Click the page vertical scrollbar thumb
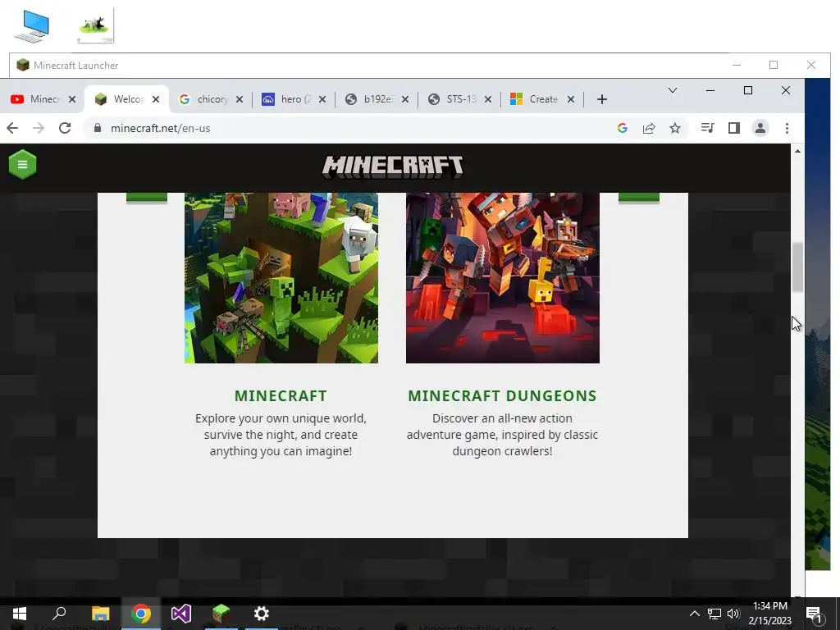The width and height of the screenshot is (840, 630). pos(797,267)
